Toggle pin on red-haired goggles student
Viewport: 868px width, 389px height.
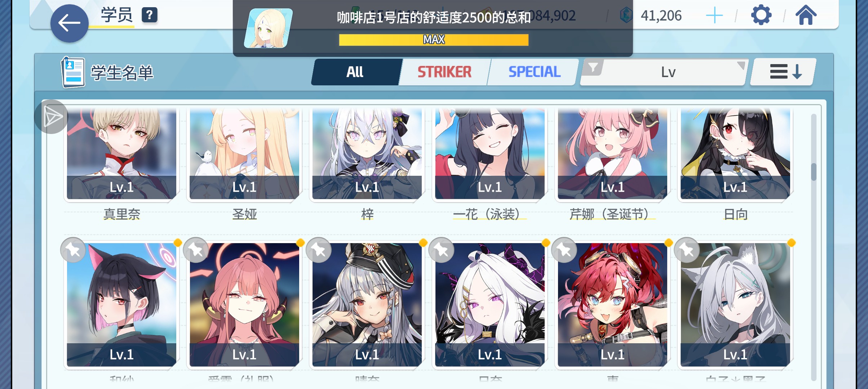point(564,250)
